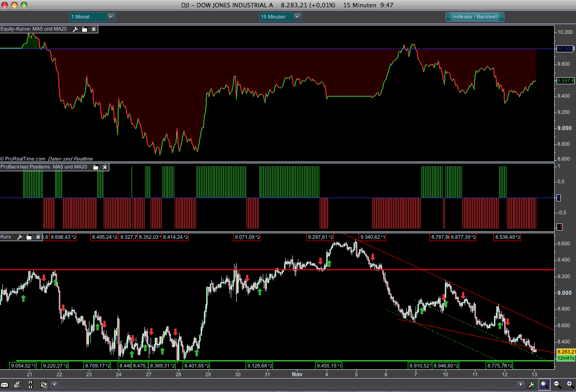Click the Equity-Kurve: MA5 und MA20 title
The width and height of the screenshot is (576, 392).
[x=34, y=29]
